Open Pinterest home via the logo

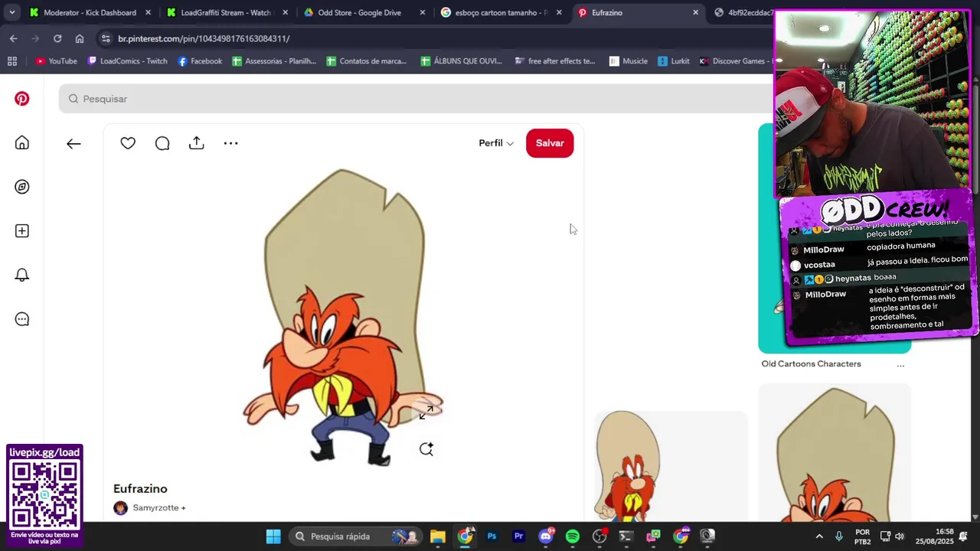(x=22, y=99)
